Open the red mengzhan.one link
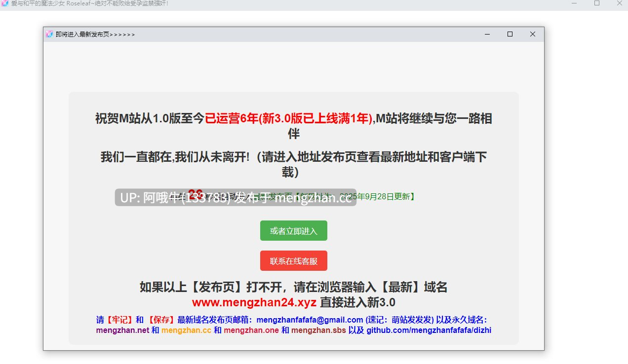Image resolution: width=628 pixels, height=364 pixels. click(251, 330)
